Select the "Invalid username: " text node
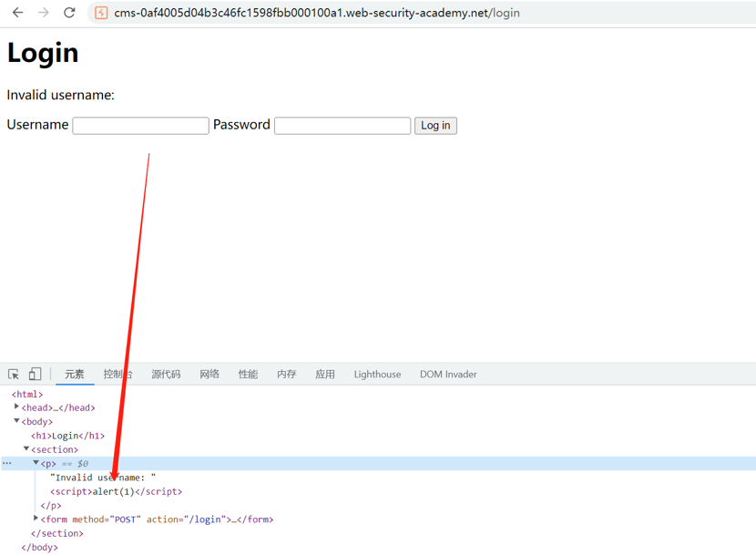Viewport: 756px width, 556px height. [103, 478]
